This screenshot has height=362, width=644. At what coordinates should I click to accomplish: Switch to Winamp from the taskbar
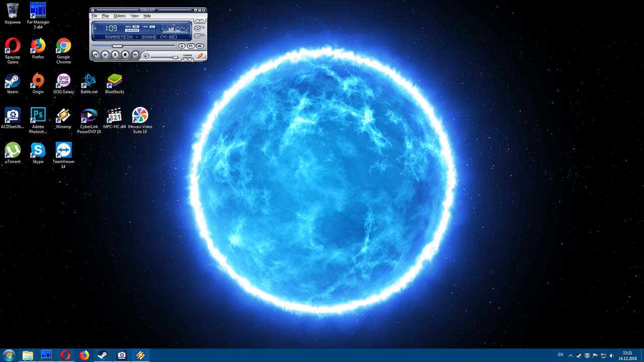click(x=140, y=355)
